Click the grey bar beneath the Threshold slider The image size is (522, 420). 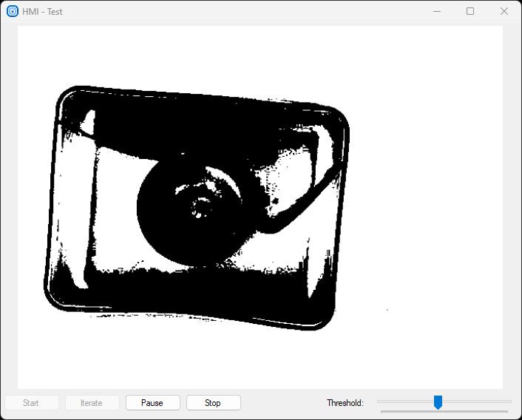click(444, 411)
